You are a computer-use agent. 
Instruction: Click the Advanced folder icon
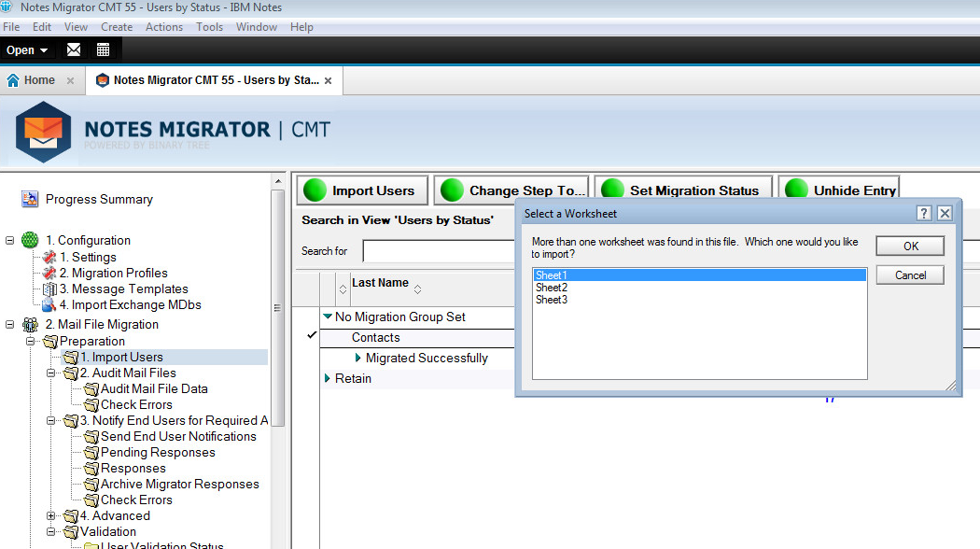click(x=71, y=516)
